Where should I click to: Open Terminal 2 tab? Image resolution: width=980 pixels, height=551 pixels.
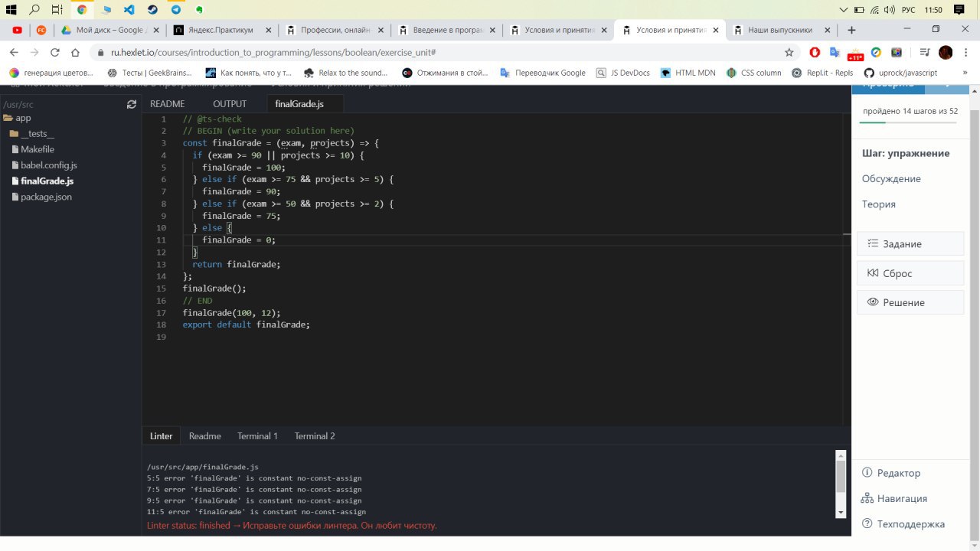coord(315,435)
